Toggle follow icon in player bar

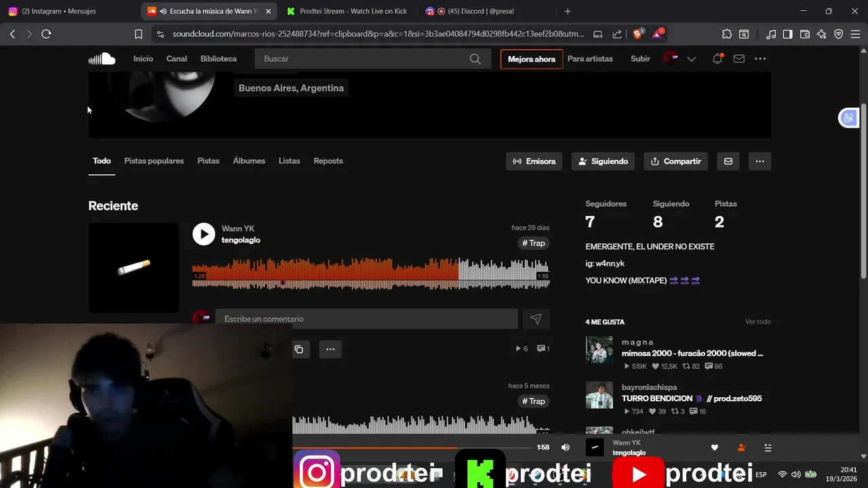(x=741, y=447)
